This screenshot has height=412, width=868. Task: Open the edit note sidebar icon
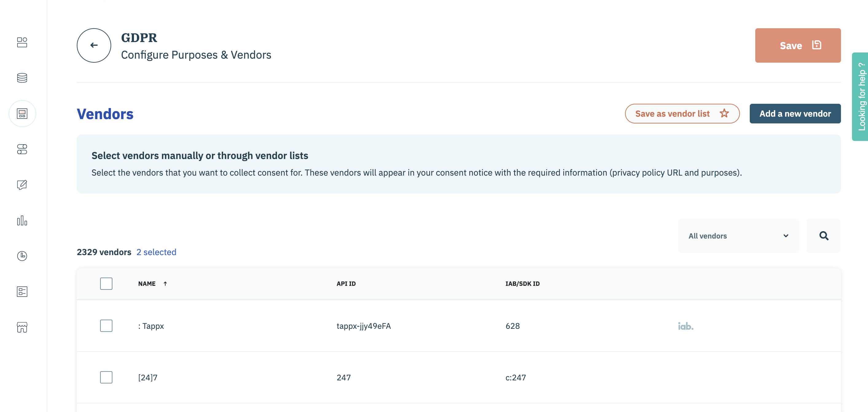tap(22, 185)
